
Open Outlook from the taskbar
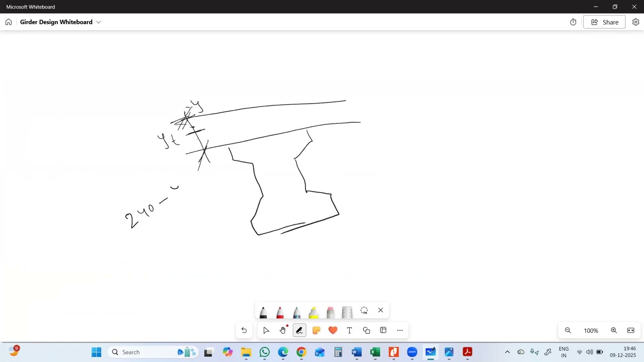click(x=319, y=352)
